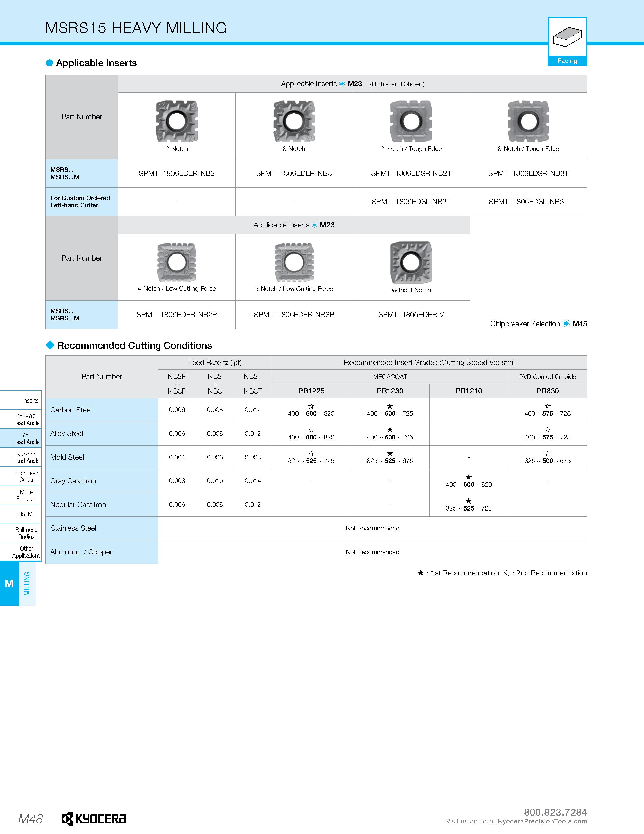Click the filled star in Gray Cast Iron PR1210 cell
Image resolution: width=644 pixels, height=834 pixels.
pyautogui.click(x=468, y=477)
